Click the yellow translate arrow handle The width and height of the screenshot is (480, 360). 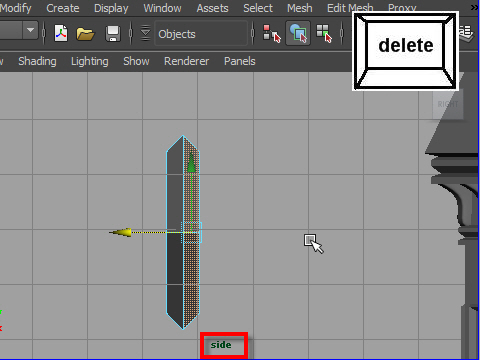[x=121, y=232]
